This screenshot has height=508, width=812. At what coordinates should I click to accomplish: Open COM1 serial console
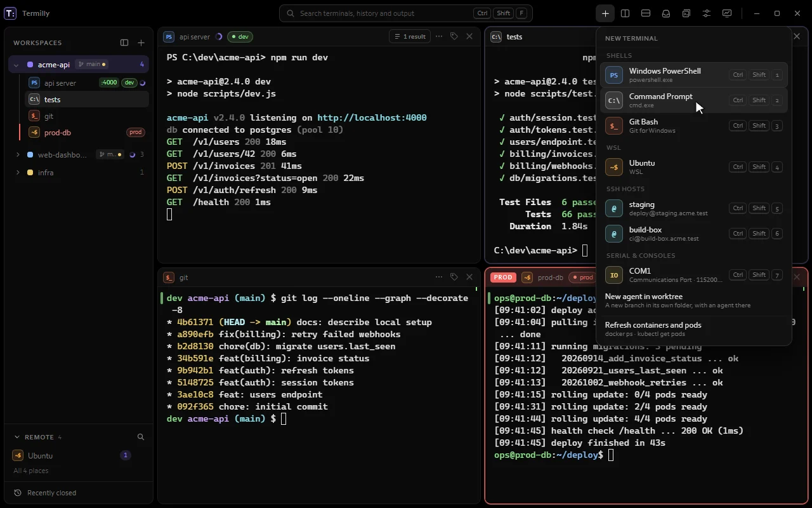[694, 275]
